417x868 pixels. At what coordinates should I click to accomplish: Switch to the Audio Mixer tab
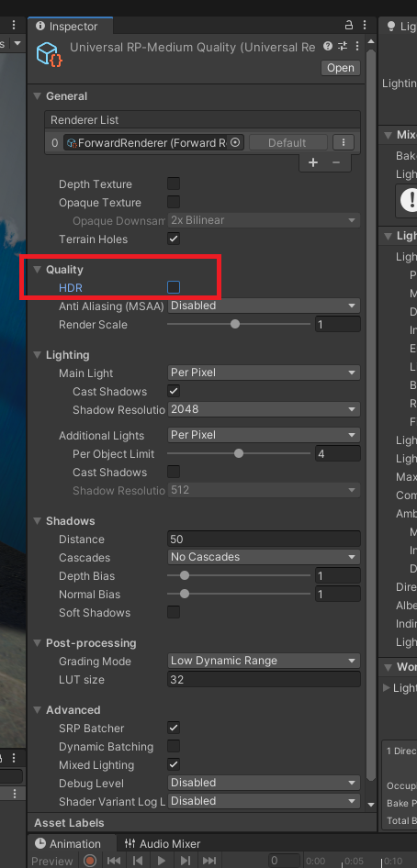[x=163, y=843]
